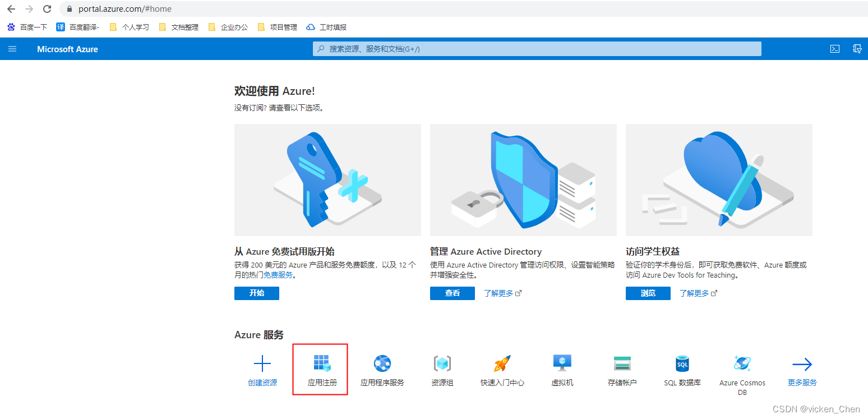
Task: Click the 查看 button
Action: pyautogui.click(x=453, y=293)
